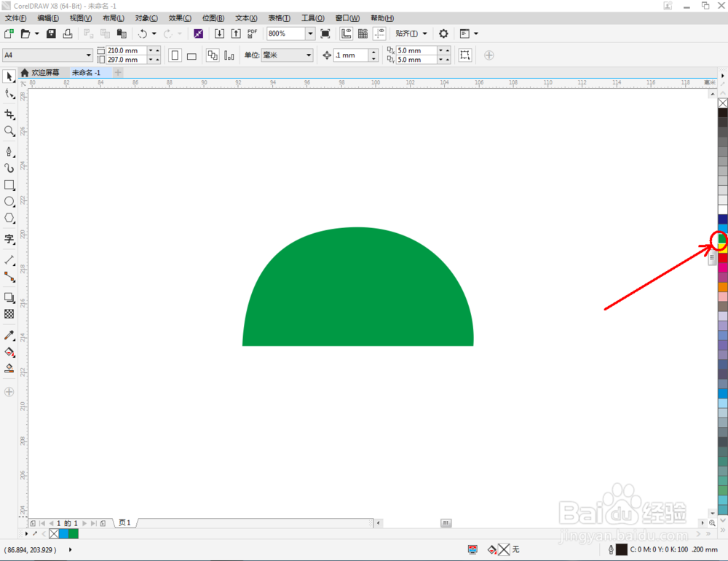
Task: Select the Smart Fill tool
Action: click(x=9, y=369)
